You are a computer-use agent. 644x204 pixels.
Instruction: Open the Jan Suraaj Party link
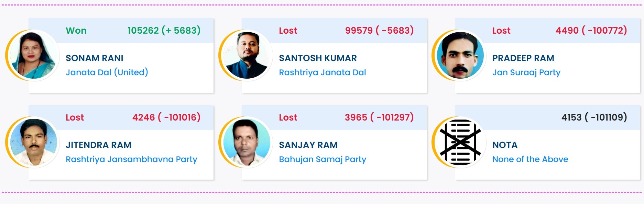tap(526, 72)
